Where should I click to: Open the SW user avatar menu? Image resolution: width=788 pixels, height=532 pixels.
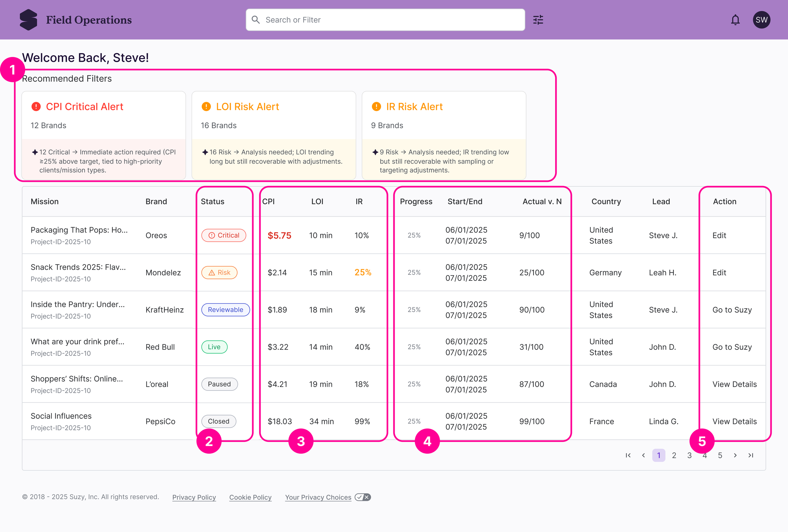pyautogui.click(x=762, y=20)
